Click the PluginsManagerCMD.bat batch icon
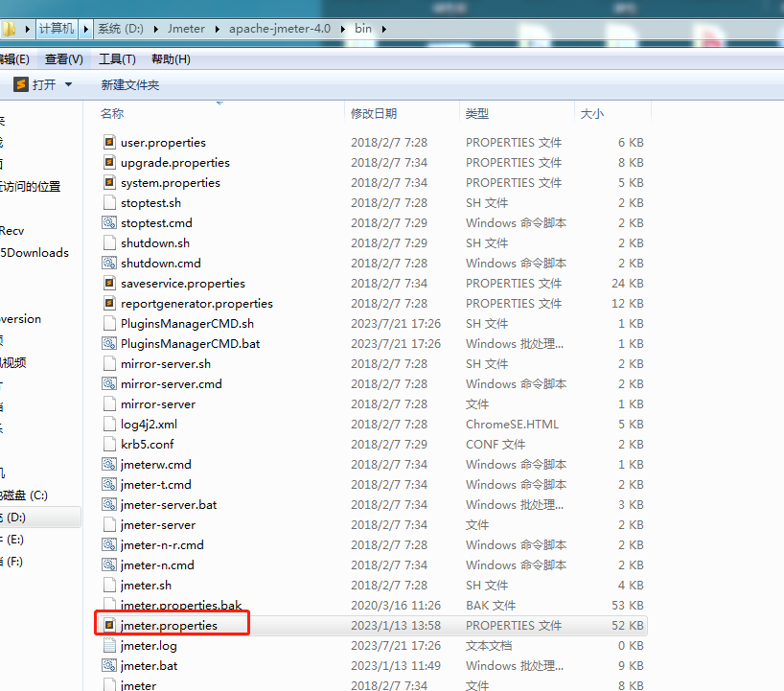 [x=108, y=343]
